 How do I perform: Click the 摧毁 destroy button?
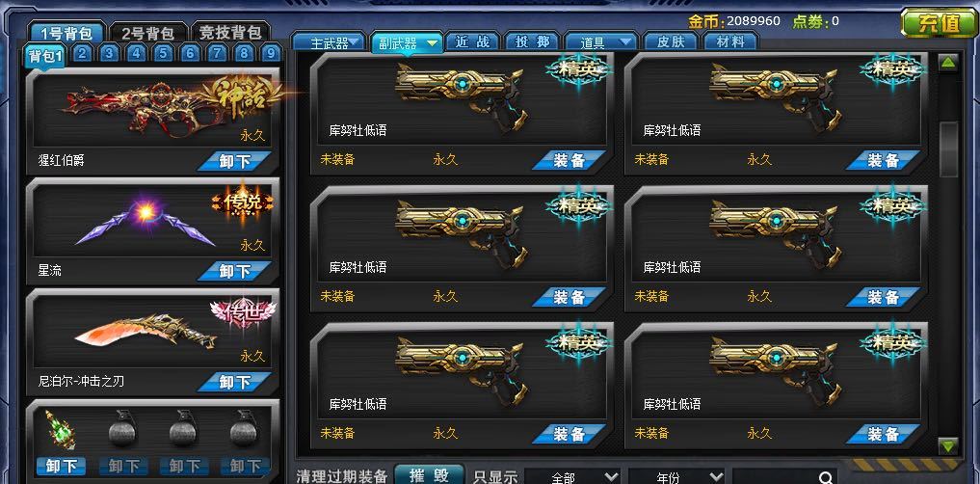coord(429,475)
